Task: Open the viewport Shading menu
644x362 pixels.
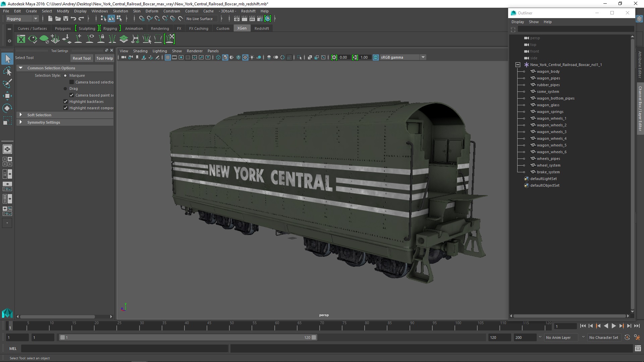Action: (x=140, y=51)
